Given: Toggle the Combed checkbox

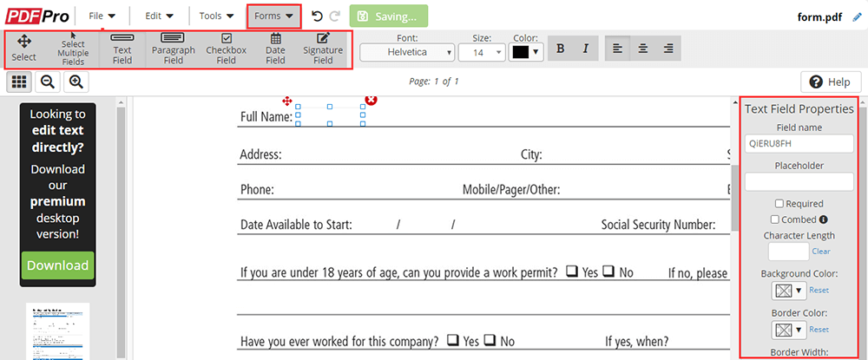Looking at the screenshot, I should 775,219.
